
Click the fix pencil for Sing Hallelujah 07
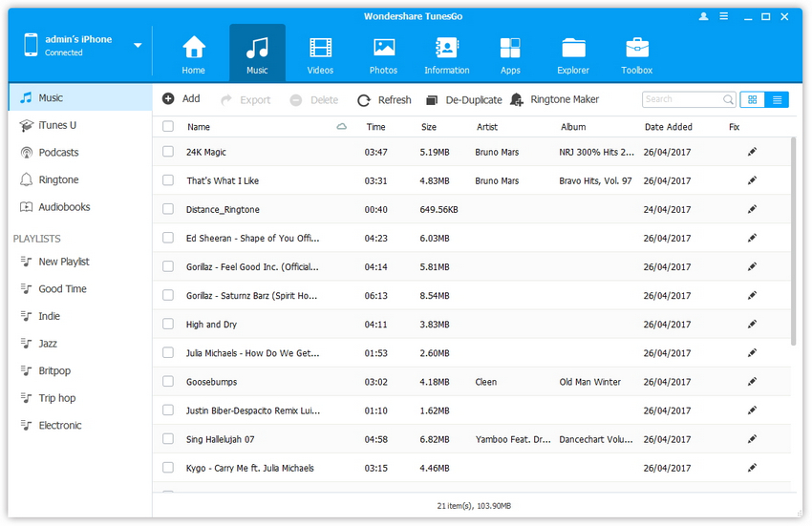(752, 439)
